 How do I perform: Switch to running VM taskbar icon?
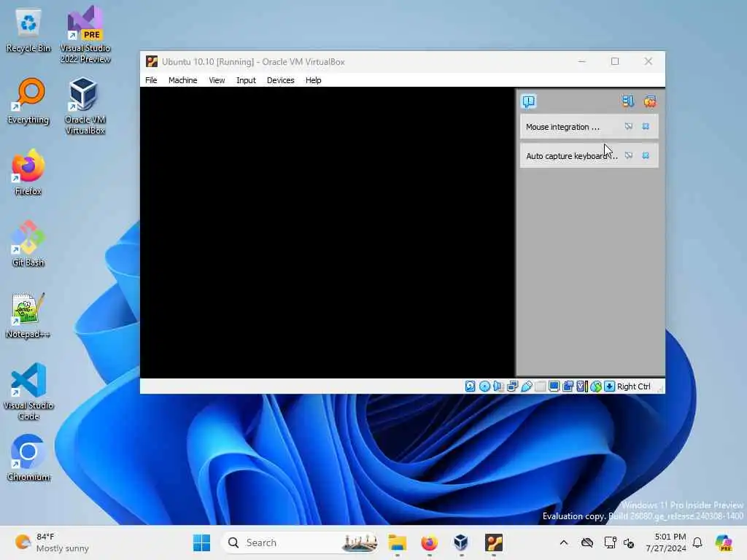tap(494, 542)
